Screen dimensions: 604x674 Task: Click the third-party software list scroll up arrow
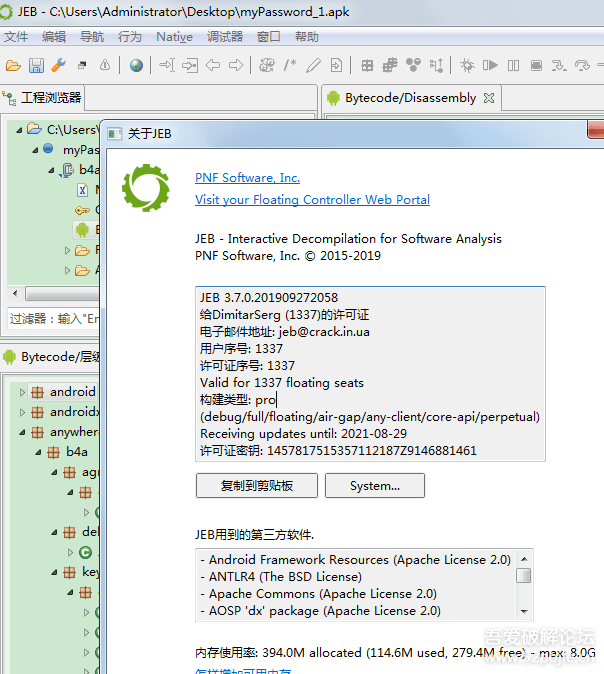tap(524, 559)
